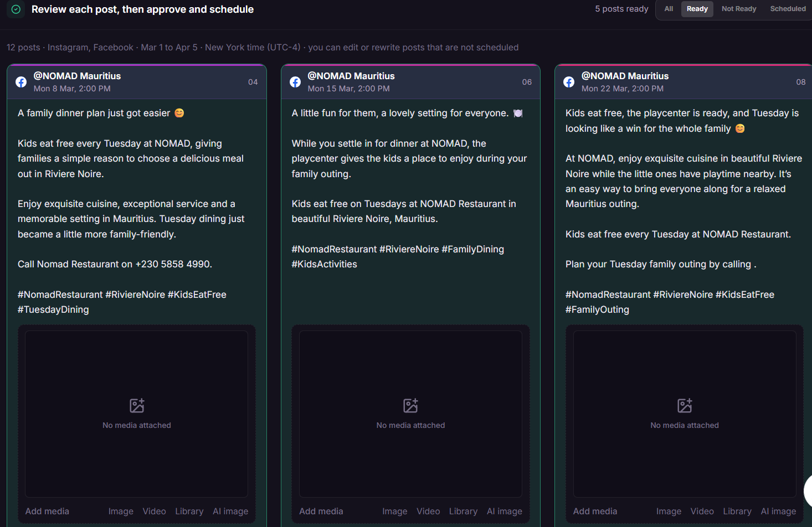Click the 'Add media' label on post 06
This screenshot has width=812, height=527.
tap(321, 512)
